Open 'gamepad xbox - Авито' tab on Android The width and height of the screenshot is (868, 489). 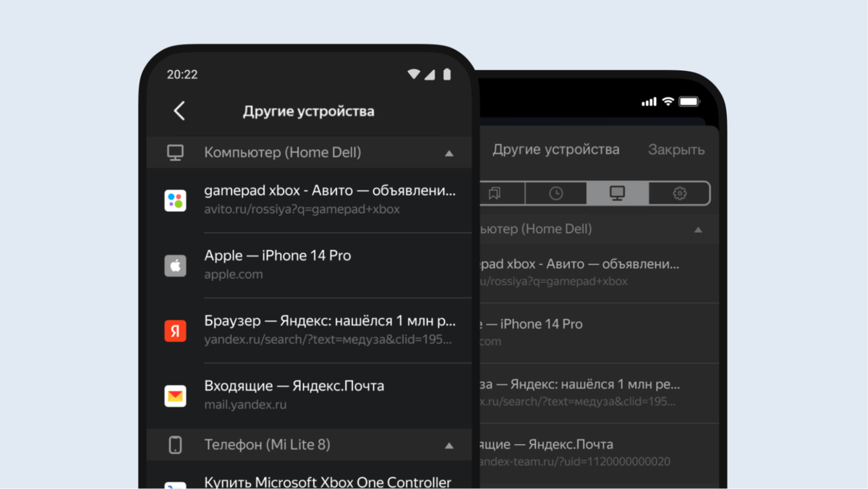click(330, 191)
